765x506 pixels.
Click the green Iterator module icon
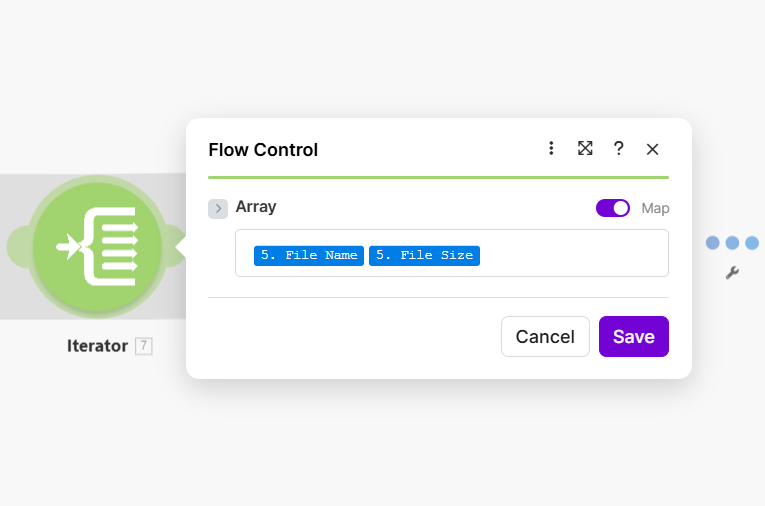point(97,246)
